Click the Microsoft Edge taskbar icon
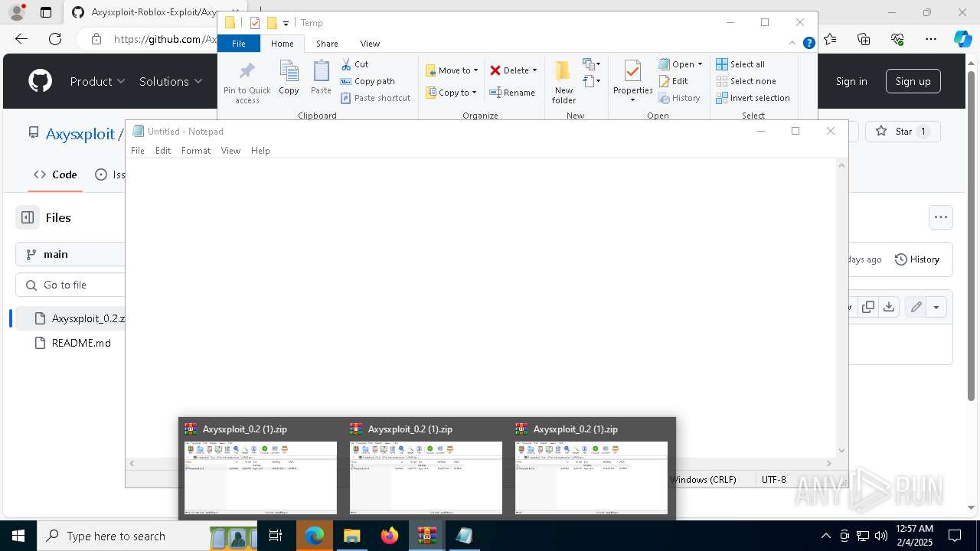The height and width of the screenshot is (551, 980). coord(315,536)
